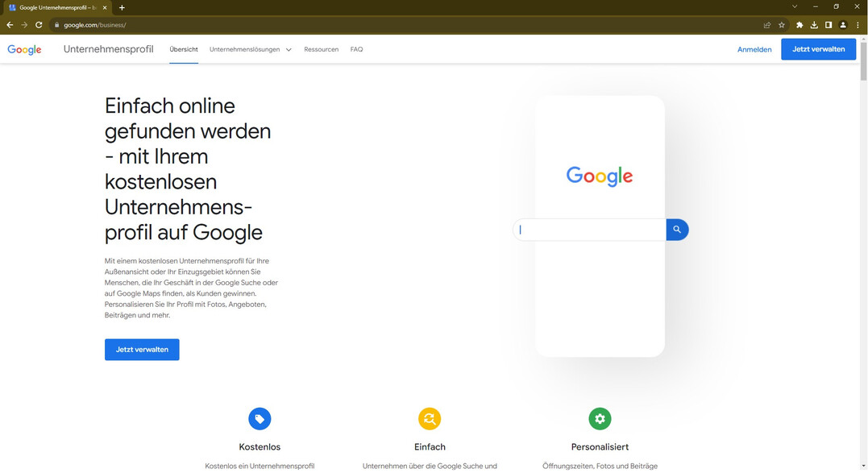The width and height of the screenshot is (868, 473).
Task: Click the green Personalisiert gear icon
Action: (600, 419)
